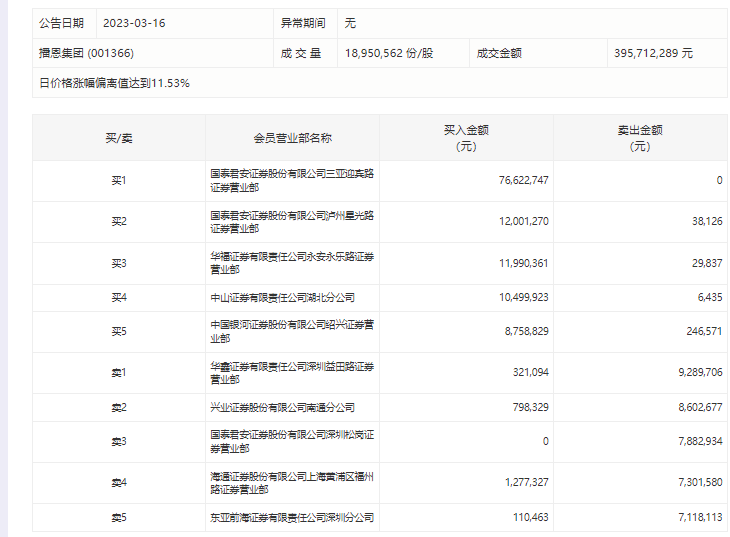Screen dimensions: 730x537
Task: Click the 买入金额 (元) column header
Action: coord(466,138)
